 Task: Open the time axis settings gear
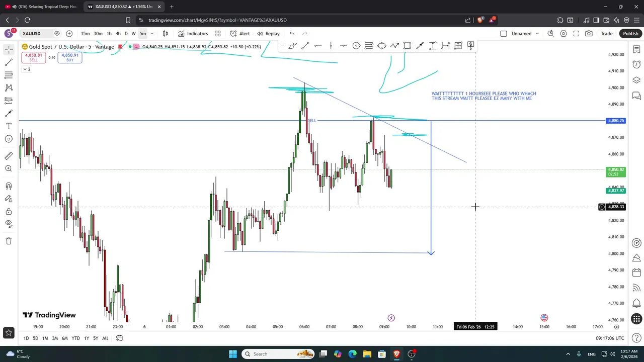coord(617,327)
